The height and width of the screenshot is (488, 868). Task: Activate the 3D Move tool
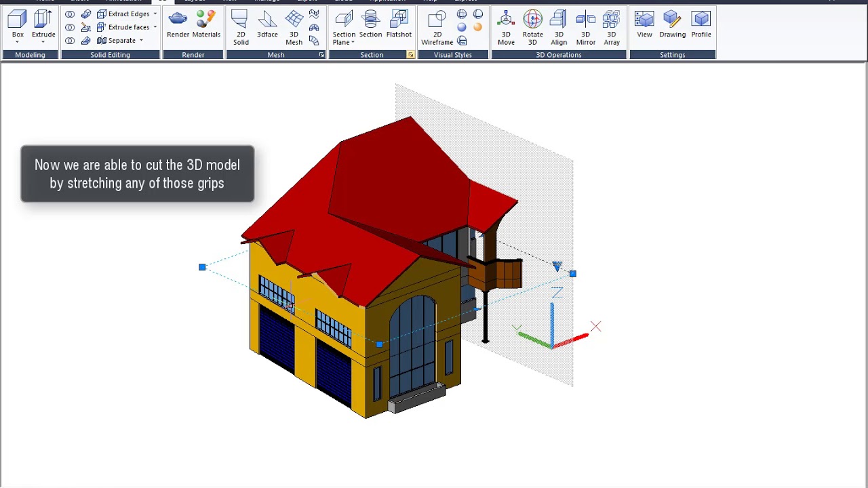pos(506,27)
